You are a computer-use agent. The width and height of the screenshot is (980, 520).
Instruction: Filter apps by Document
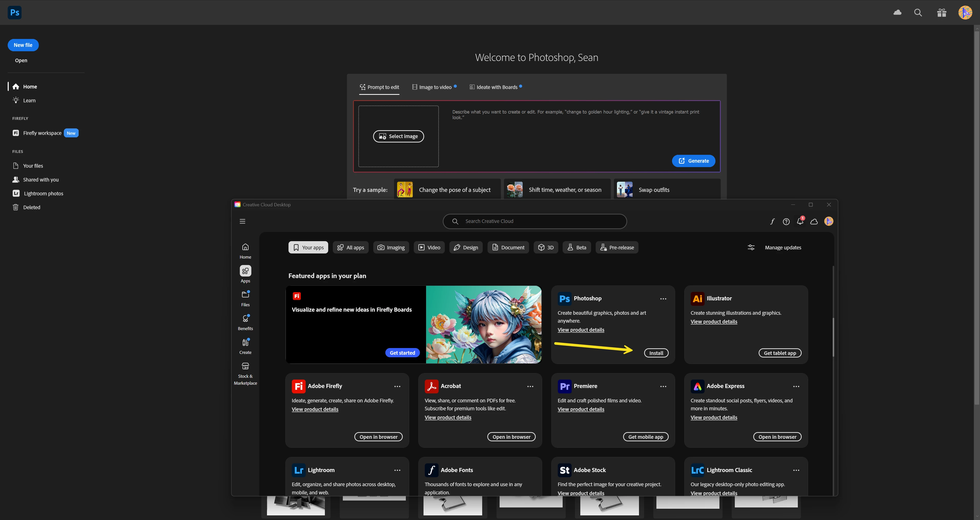point(508,247)
